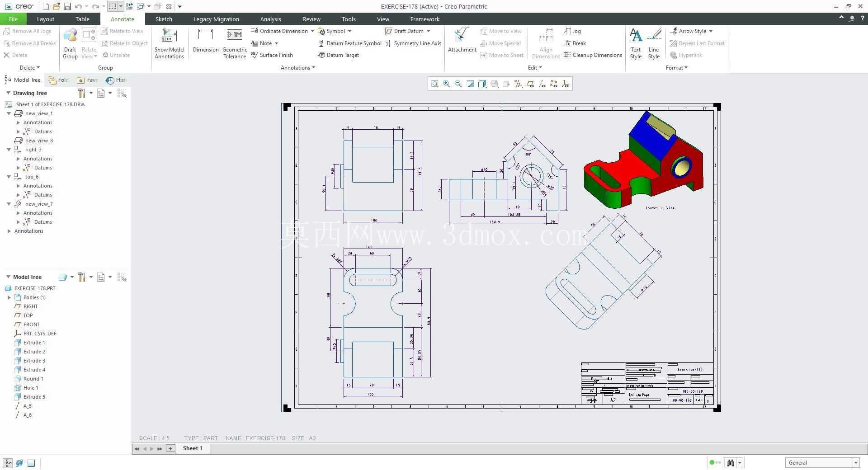
Task: Click the Datum Feature Symbol tool
Action: click(x=350, y=43)
